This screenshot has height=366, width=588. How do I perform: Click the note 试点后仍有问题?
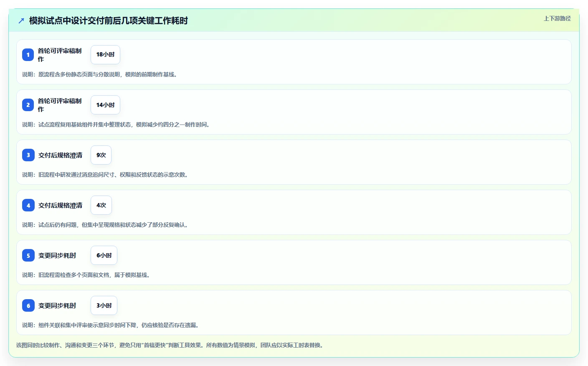click(x=106, y=225)
